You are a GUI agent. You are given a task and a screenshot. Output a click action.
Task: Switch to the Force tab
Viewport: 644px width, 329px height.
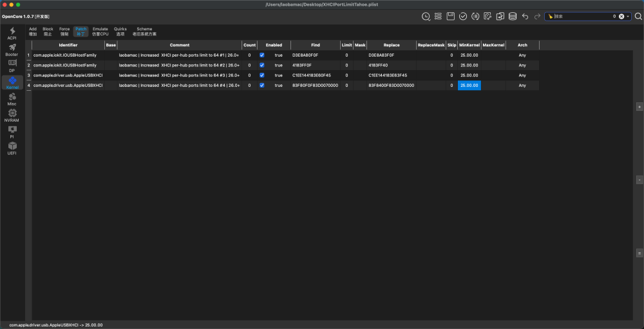tap(64, 32)
